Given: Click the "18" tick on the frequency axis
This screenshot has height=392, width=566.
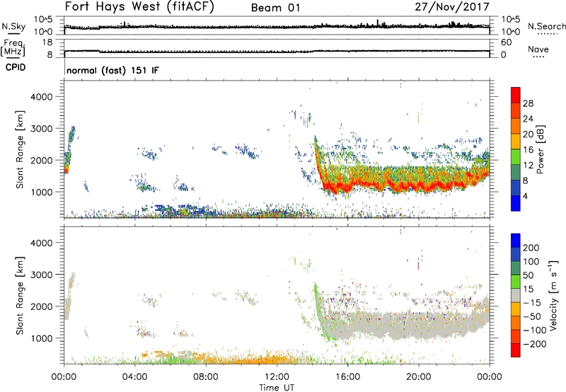Looking at the screenshot, I should (x=47, y=42).
